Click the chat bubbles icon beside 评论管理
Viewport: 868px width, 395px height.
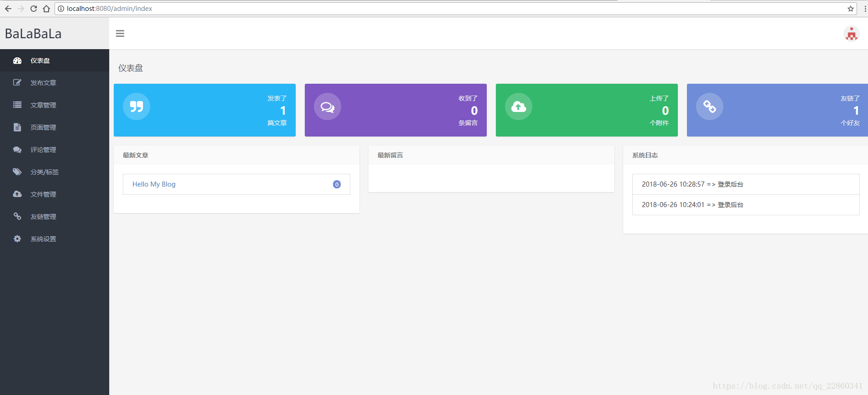click(x=17, y=149)
